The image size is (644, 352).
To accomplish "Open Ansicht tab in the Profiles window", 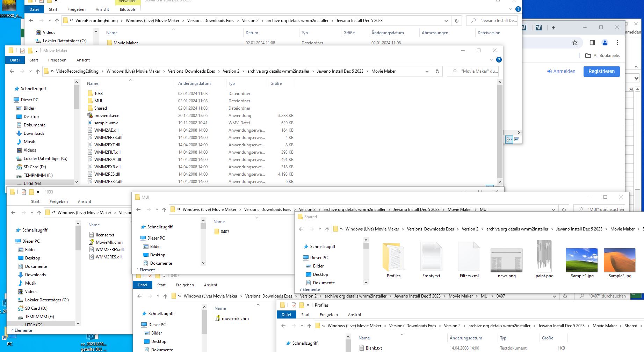I will point(355,315).
